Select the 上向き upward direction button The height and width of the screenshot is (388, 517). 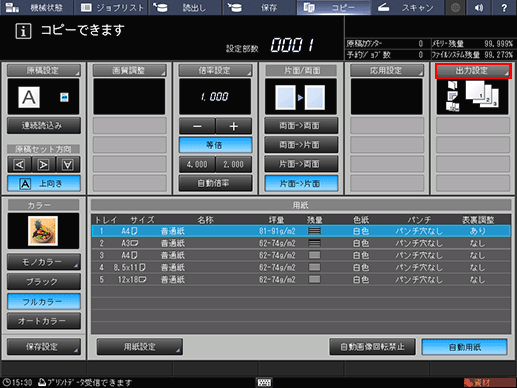tap(44, 184)
